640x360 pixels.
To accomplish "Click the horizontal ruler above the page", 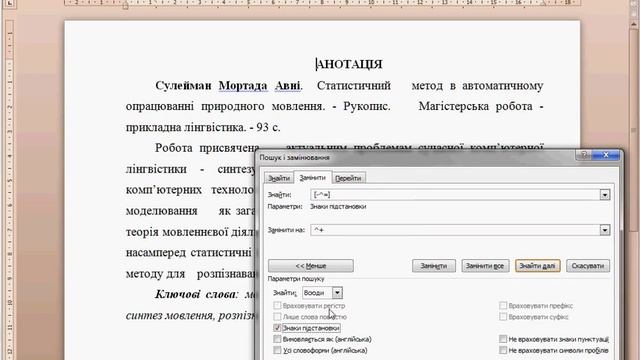I will 322,3.
